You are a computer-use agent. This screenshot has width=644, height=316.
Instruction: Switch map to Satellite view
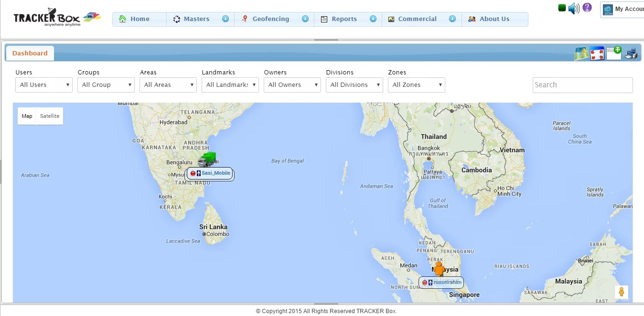click(50, 116)
